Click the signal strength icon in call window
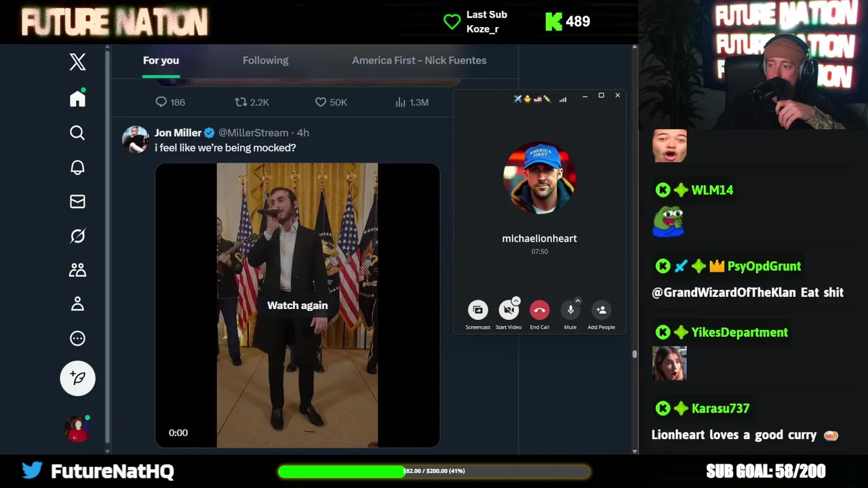 [x=562, y=100]
